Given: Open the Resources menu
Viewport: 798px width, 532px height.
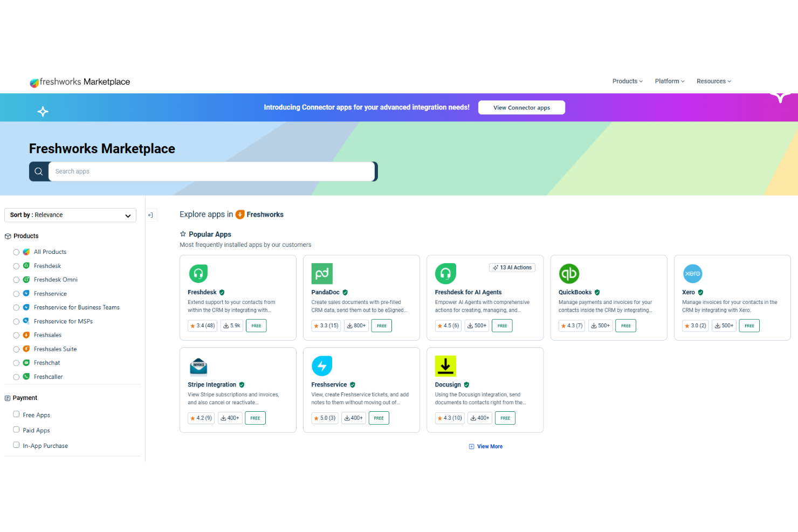Looking at the screenshot, I should tap(713, 81).
